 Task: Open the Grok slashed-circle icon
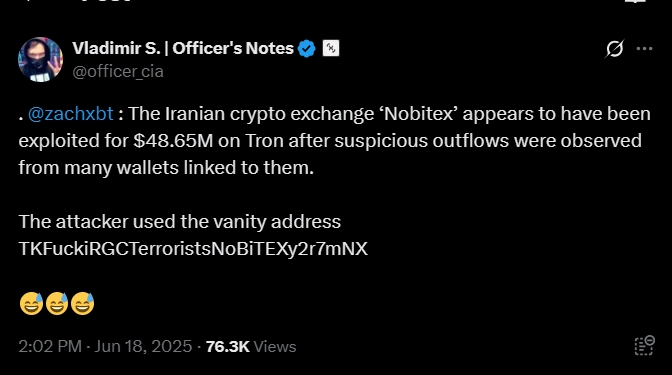pos(615,48)
